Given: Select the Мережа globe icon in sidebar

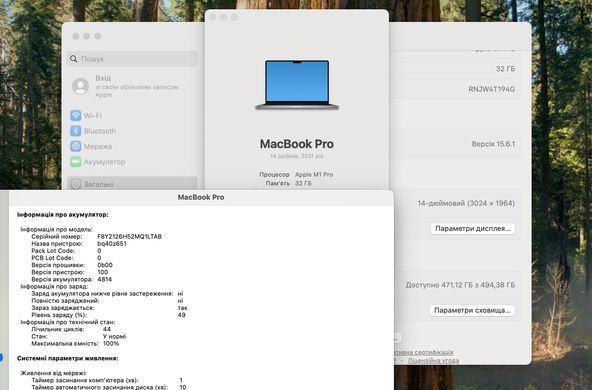Looking at the screenshot, I should click(76, 146).
